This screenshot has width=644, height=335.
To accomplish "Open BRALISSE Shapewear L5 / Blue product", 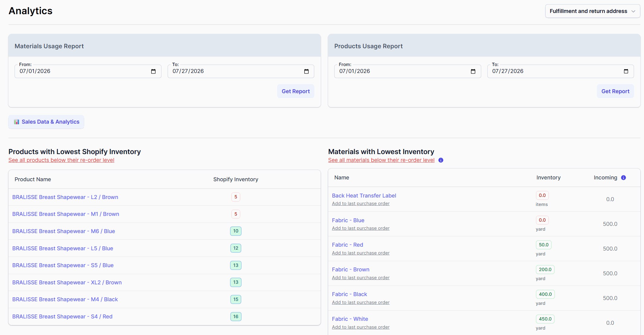I will (x=63, y=248).
